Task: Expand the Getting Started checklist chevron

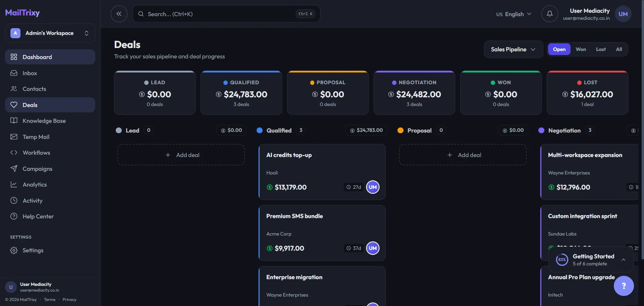Action: click(x=623, y=260)
